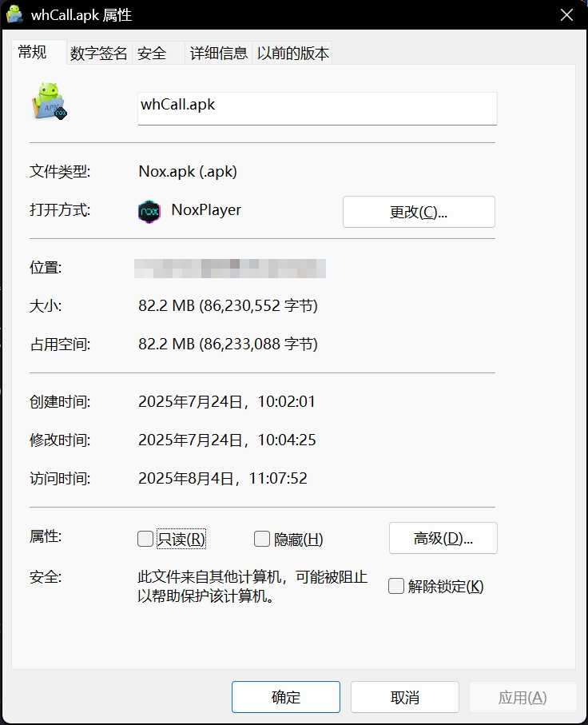Show the 以前的版本 tab

tap(292, 54)
